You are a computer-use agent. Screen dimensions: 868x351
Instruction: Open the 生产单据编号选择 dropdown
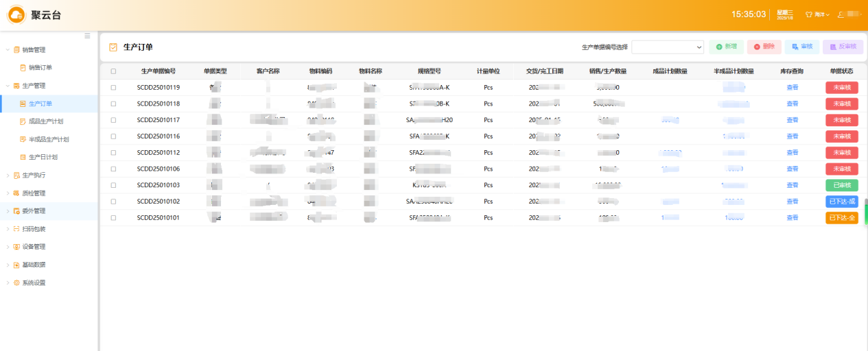[667, 47]
